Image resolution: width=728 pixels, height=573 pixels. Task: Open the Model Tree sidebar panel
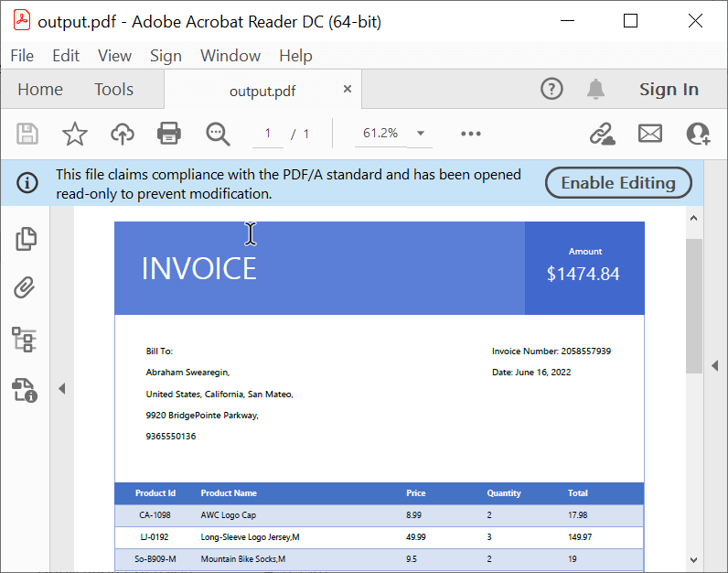pyautogui.click(x=25, y=340)
